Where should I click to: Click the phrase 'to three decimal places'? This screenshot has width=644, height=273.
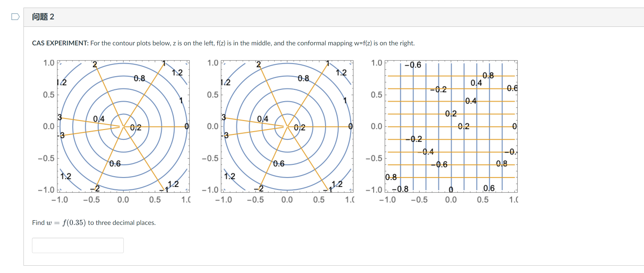tap(121, 222)
